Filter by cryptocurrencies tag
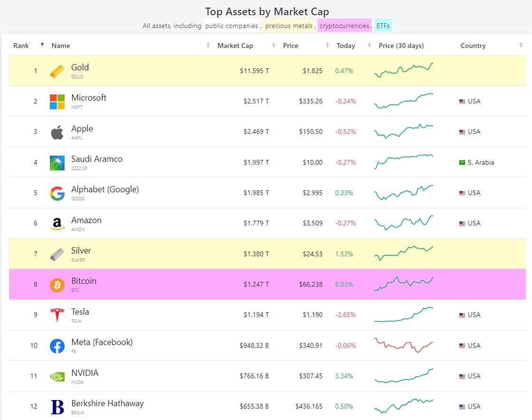The width and height of the screenshot is (532, 420). click(344, 26)
